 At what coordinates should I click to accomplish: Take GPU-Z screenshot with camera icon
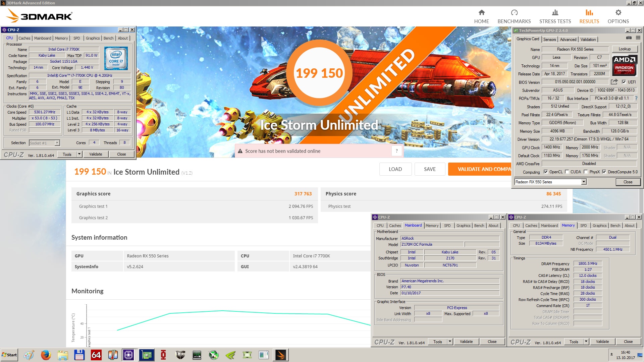click(629, 38)
